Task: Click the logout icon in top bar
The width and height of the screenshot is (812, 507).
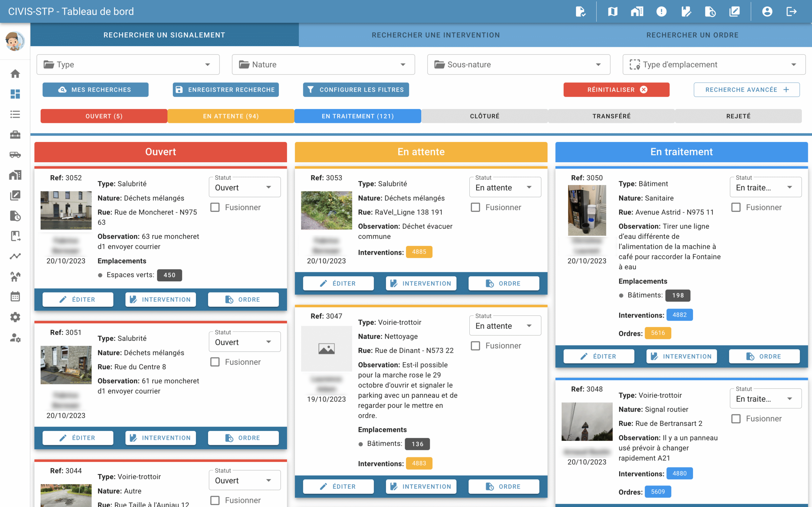Action: point(791,12)
